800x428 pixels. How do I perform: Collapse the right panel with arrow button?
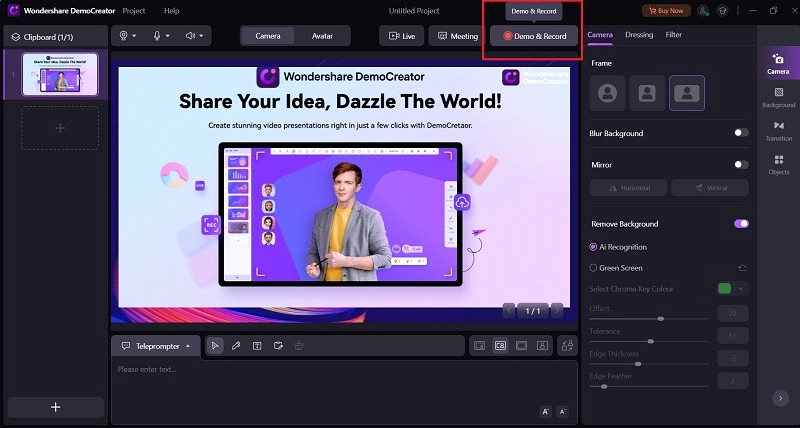[780, 398]
